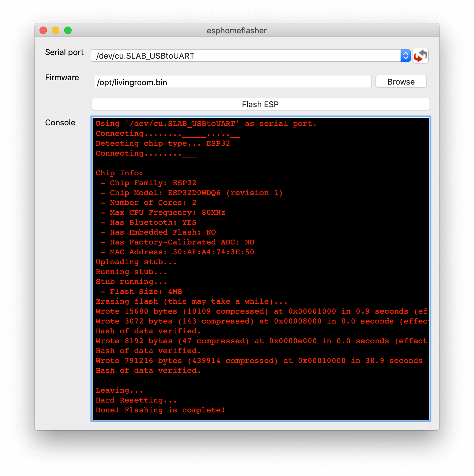Click the 'Max CPU Frequency: 80MHz' line
This screenshot has height=476, width=474.
163,213
